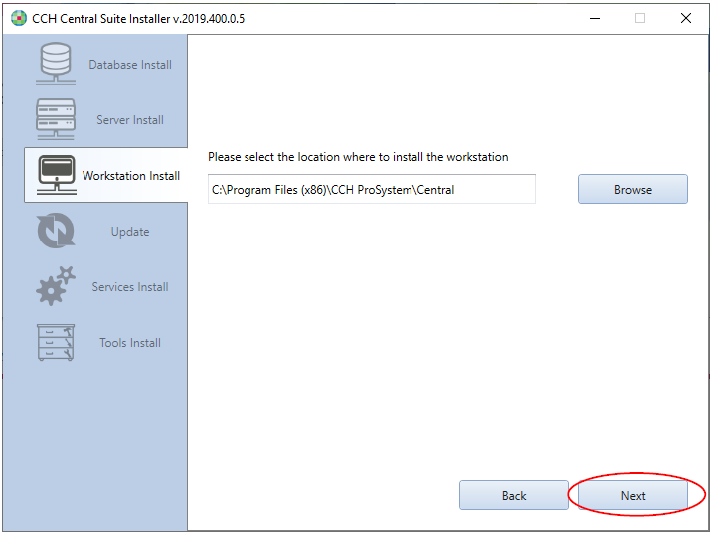The image size is (713, 534).
Task: Minimize the installer window
Action: click(595, 18)
